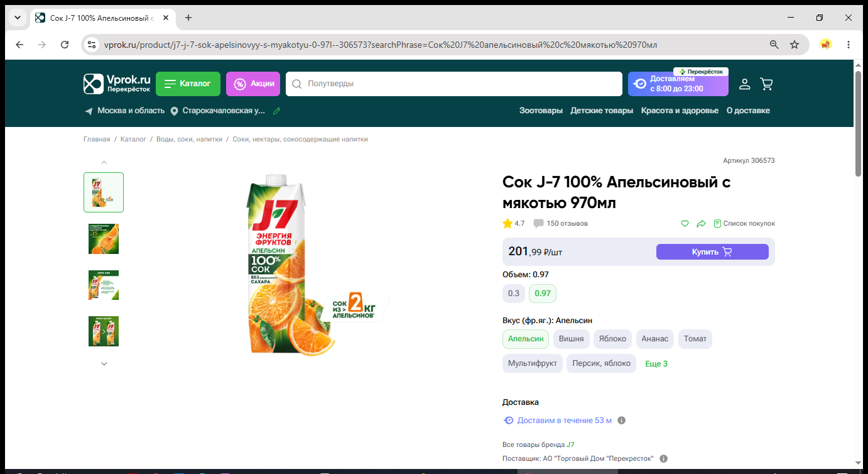Image resolution: width=868 pixels, height=474 pixels.
Task: Select volume 0.97
Action: (543, 294)
